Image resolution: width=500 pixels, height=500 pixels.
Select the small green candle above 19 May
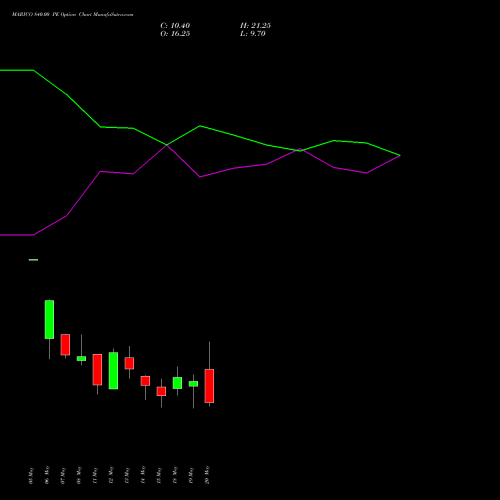click(193, 384)
